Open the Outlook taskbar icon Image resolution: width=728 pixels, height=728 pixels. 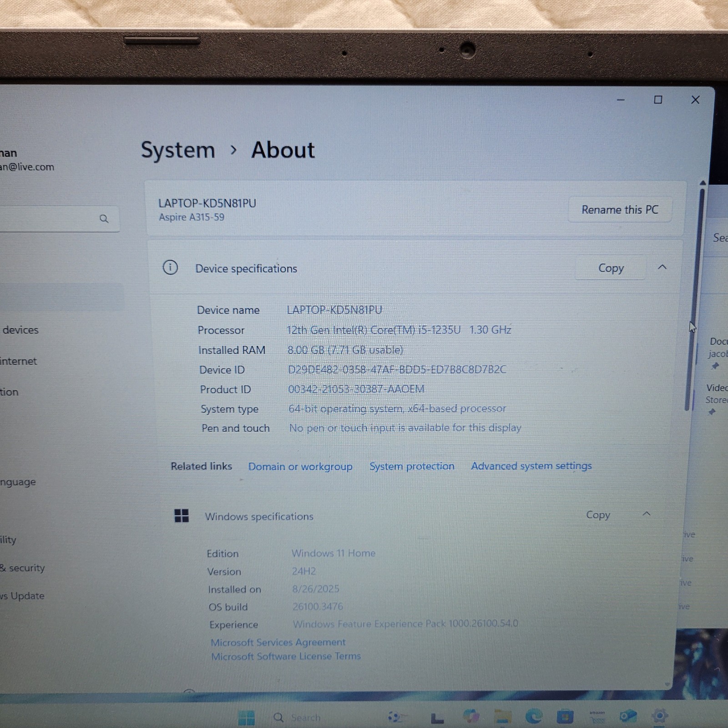click(628, 716)
